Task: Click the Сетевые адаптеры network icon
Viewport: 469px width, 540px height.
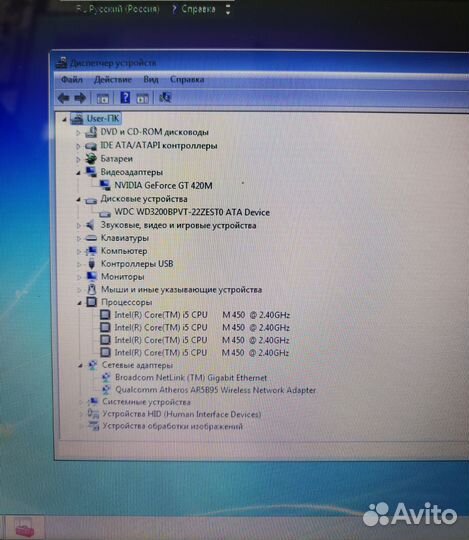Action: point(92,365)
